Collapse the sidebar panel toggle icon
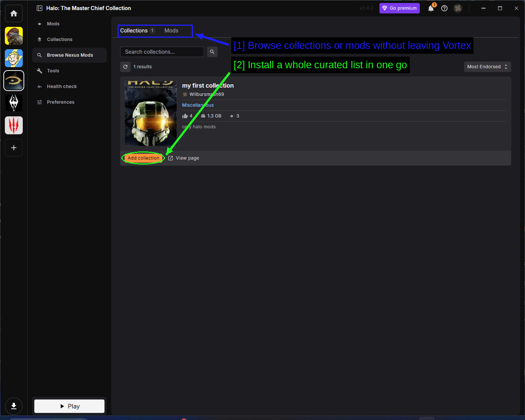The width and height of the screenshot is (525, 420). [x=40, y=8]
